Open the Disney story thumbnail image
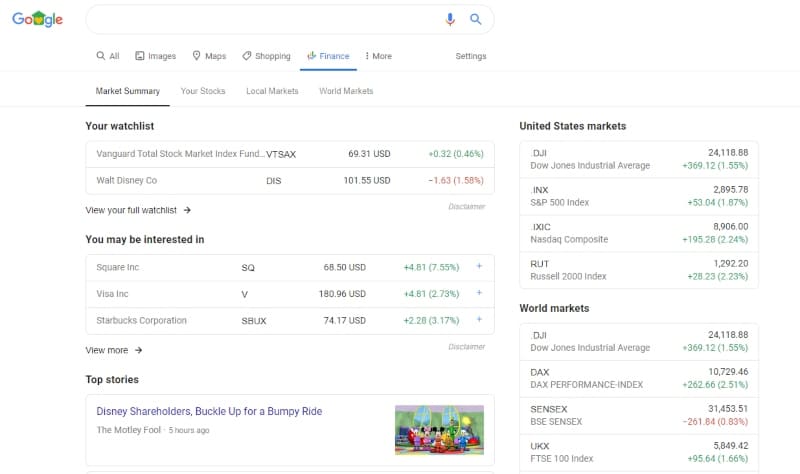This screenshot has width=800, height=474. click(x=439, y=426)
